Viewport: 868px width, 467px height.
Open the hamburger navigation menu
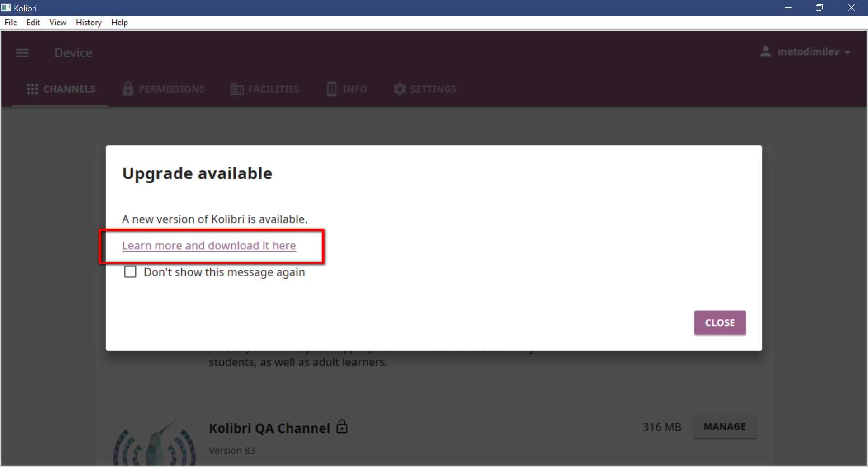tap(22, 53)
